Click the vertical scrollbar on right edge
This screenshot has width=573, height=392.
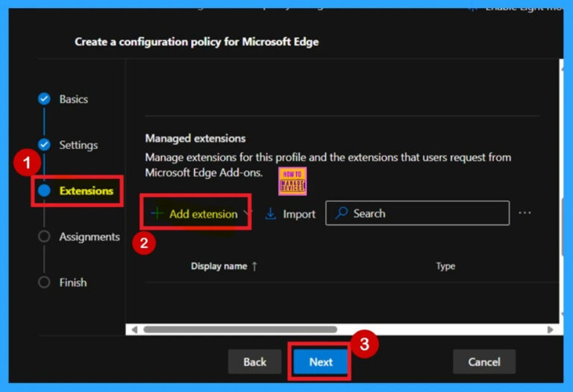pos(561,227)
